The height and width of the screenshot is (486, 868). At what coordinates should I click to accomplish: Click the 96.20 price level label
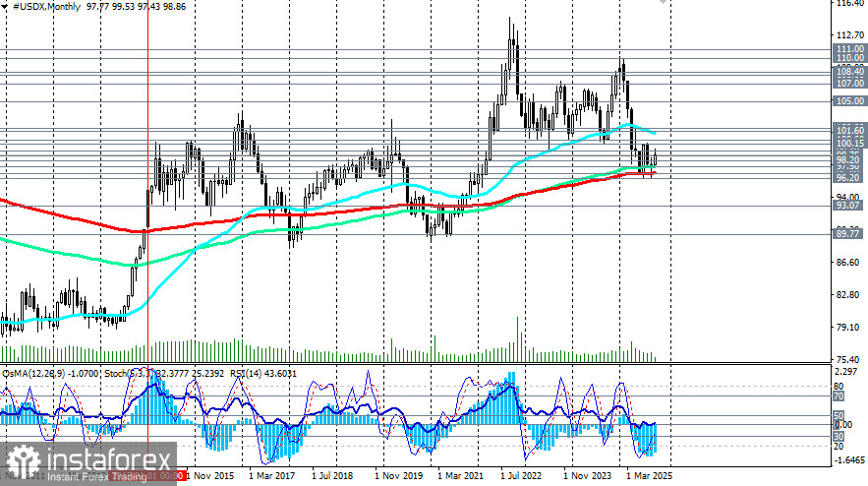[849, 178]
